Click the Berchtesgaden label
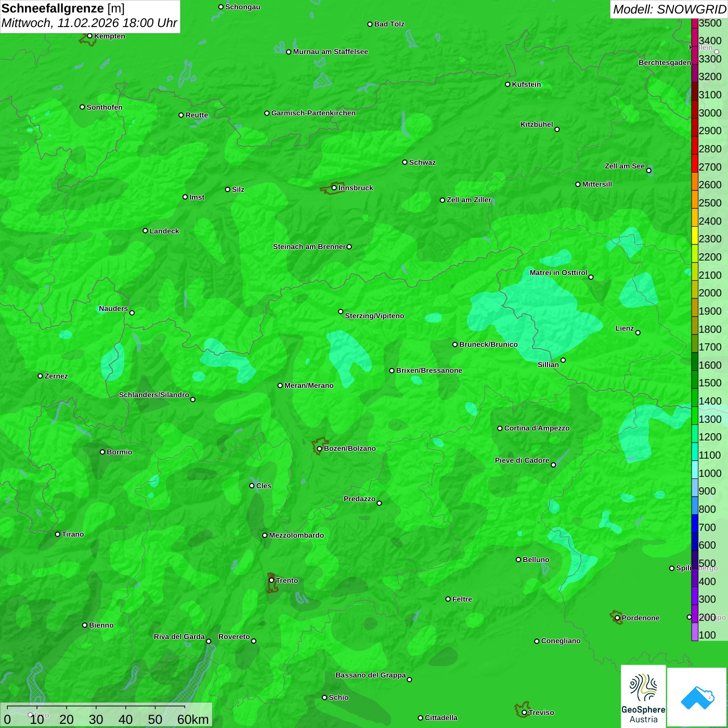The width and height of the screenshot is (728, 728). click(665, 62)
